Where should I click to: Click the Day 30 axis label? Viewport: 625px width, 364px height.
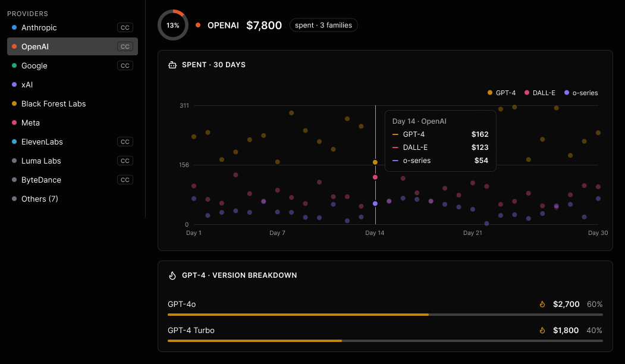tap(598, 233)
